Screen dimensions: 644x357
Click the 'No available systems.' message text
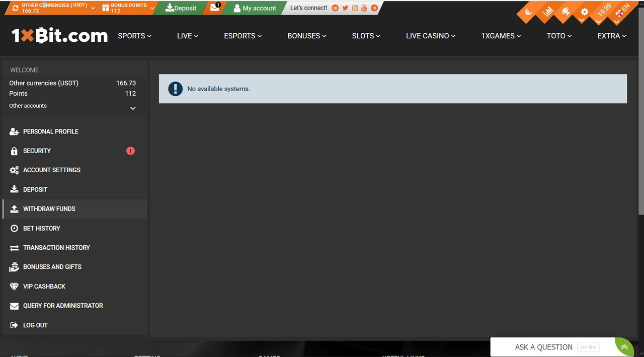218,89
